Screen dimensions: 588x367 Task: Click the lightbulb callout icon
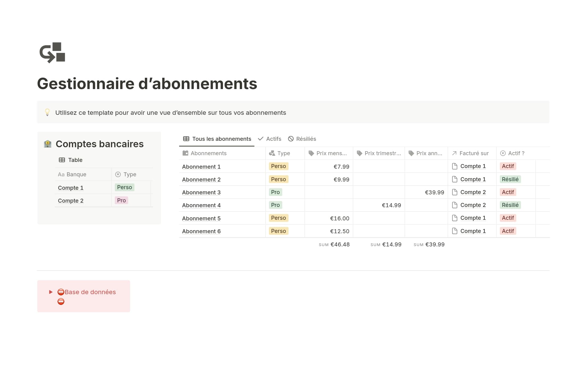pyautogui.click(x=47, y=112)
